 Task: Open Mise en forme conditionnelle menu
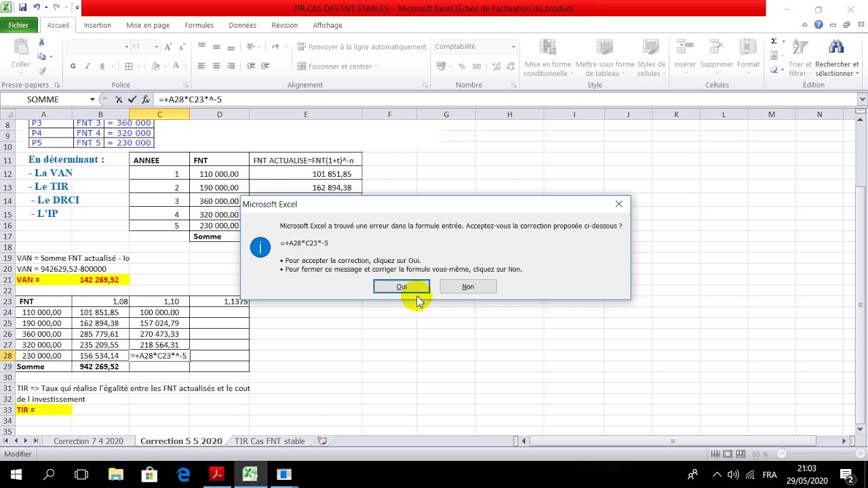[547, 58]
